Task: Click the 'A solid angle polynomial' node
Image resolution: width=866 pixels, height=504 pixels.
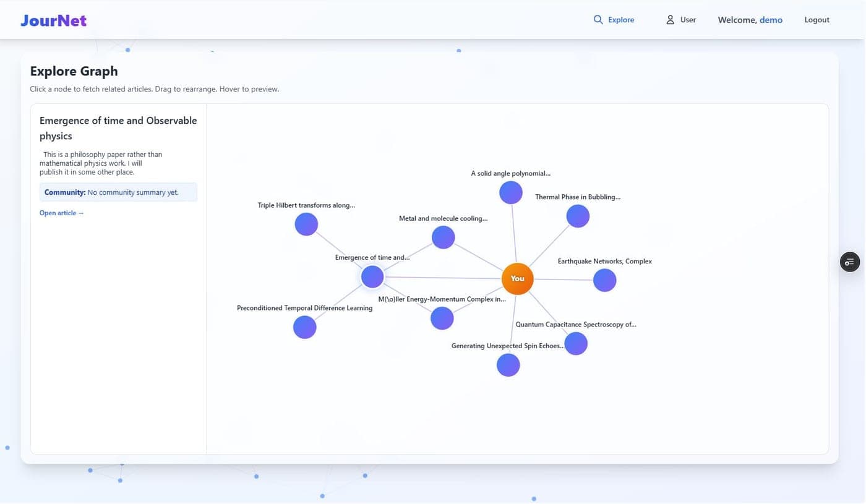Action: click(x=510, y=193)
